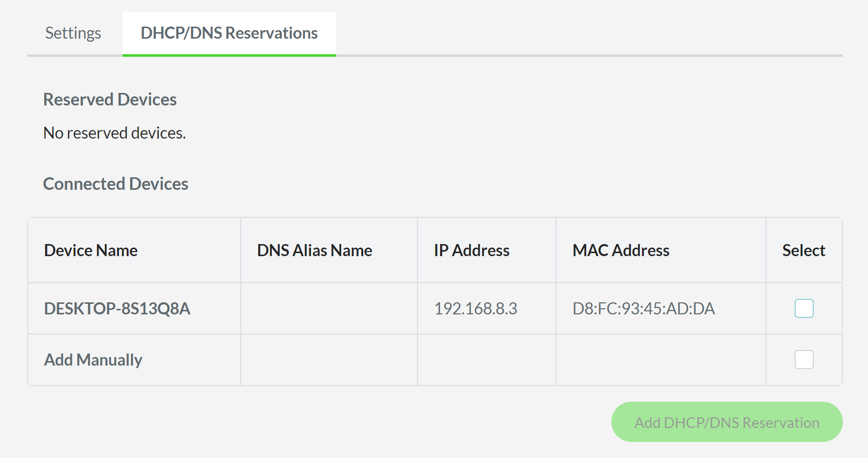Click the DNS Alias Name column header
The width and height of the screenshot is (868, 458).
pos(314,250)
